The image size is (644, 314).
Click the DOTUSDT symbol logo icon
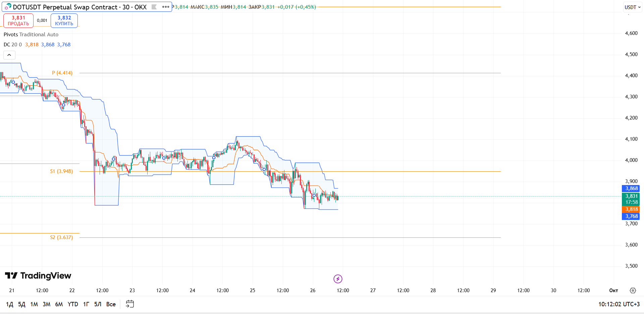tap(8, 7)
